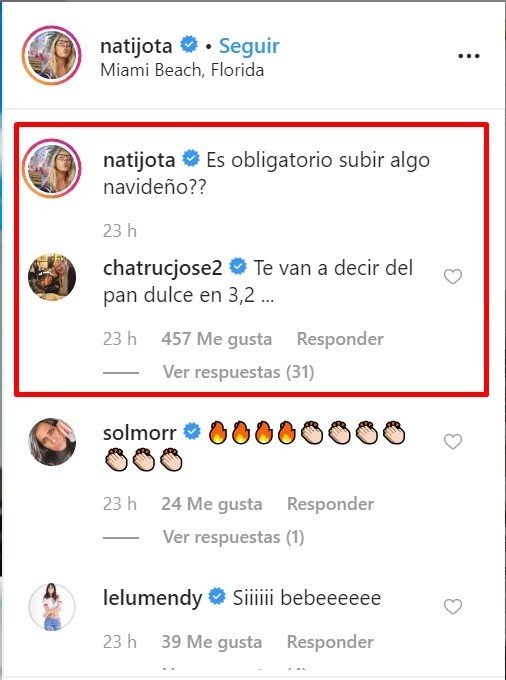The image size is (506, 680).
Task: Reply to lelumendy's comment via Responder
Action: (x=330, y=642)
